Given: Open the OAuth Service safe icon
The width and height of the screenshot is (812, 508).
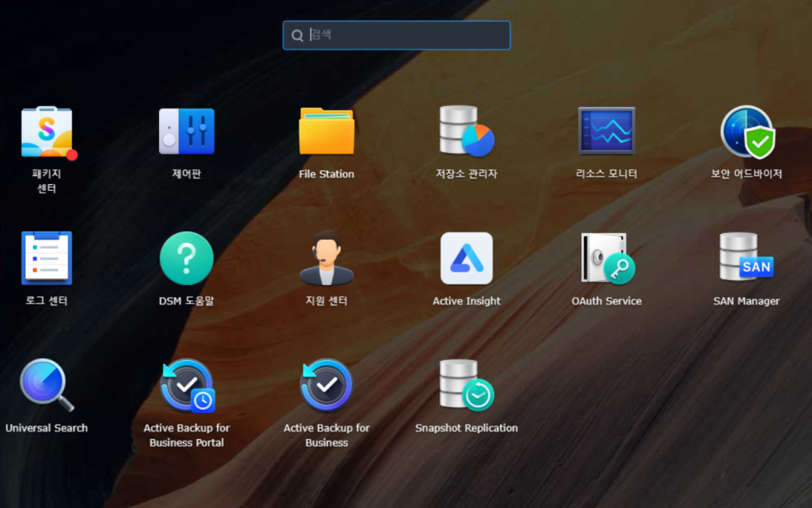Looking at the screenshot, I should point(608,258).
